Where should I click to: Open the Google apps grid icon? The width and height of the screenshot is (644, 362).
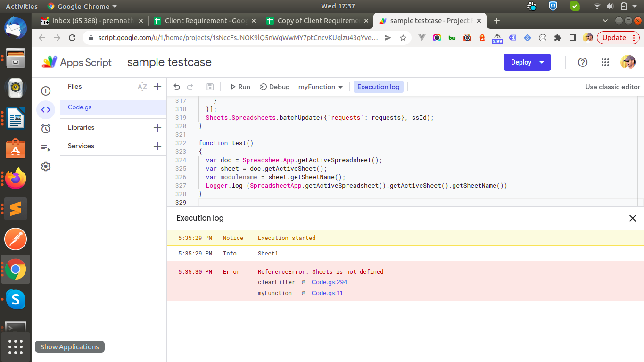605,62
